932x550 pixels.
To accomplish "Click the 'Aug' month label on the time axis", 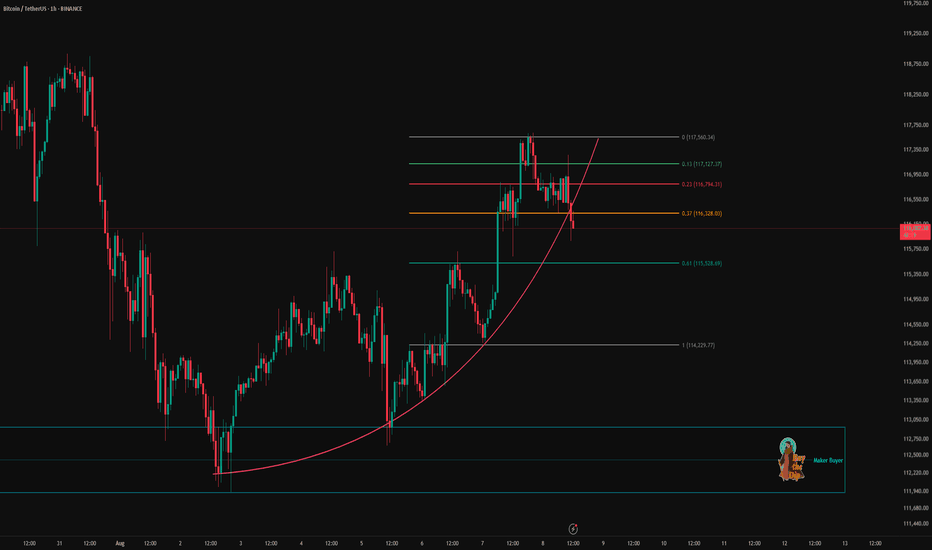I will [120, 543].
